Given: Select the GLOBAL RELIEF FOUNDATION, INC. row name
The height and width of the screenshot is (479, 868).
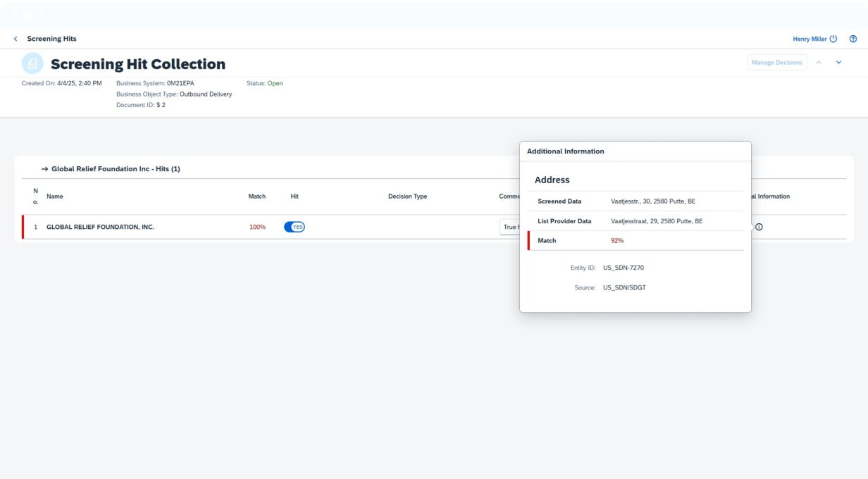Looking at the screenshot, I should (100, 227).
